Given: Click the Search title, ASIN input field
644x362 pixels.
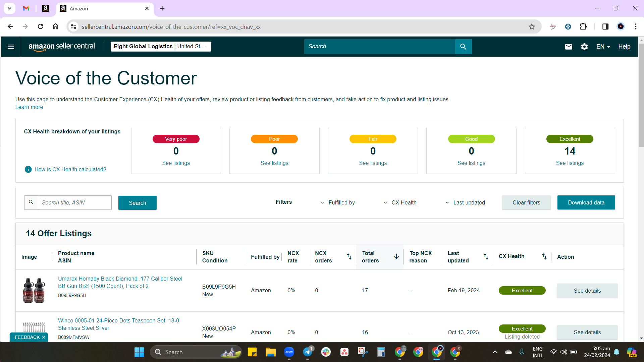Looking at the screenshot, I should click(74, 202).
